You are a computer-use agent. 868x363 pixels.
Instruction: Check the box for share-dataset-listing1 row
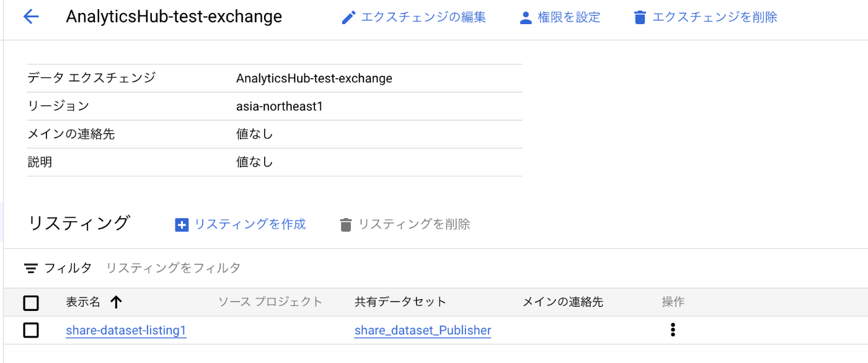click(x=31, y=330)
